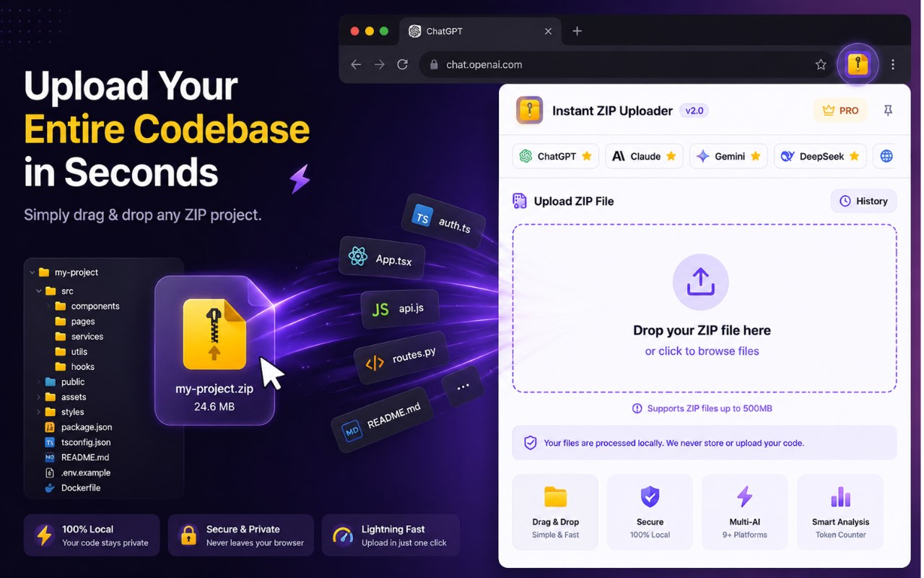The image size is (924, 578).
Task: Click the package.json file icon
Action: (50, 427)
